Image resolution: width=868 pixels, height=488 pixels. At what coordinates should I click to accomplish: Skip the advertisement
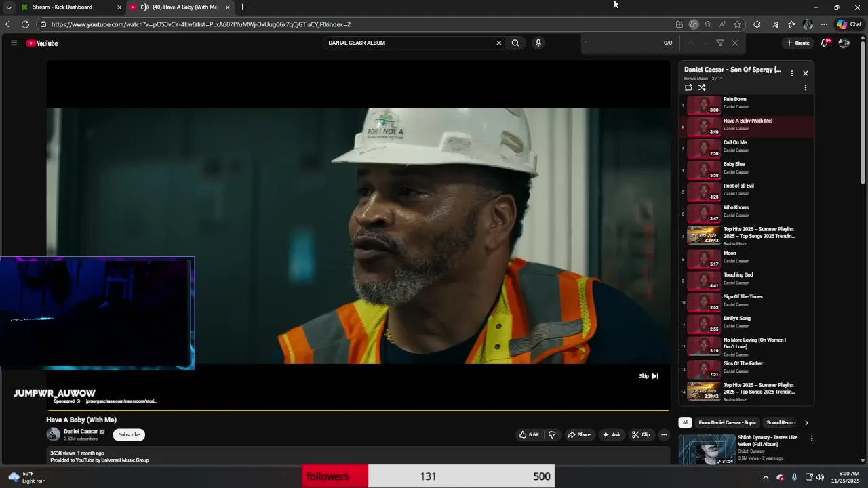(x=648, y=376)
